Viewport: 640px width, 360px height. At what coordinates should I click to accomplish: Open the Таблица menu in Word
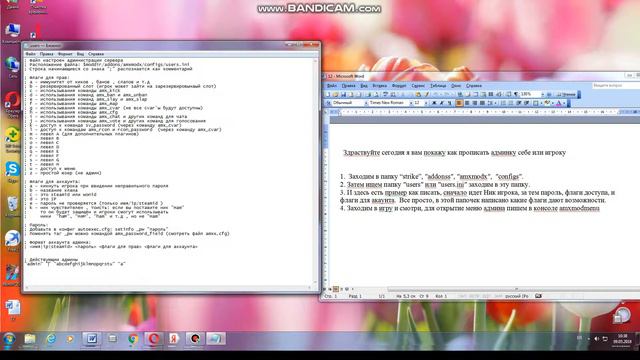tap(438, 86)
